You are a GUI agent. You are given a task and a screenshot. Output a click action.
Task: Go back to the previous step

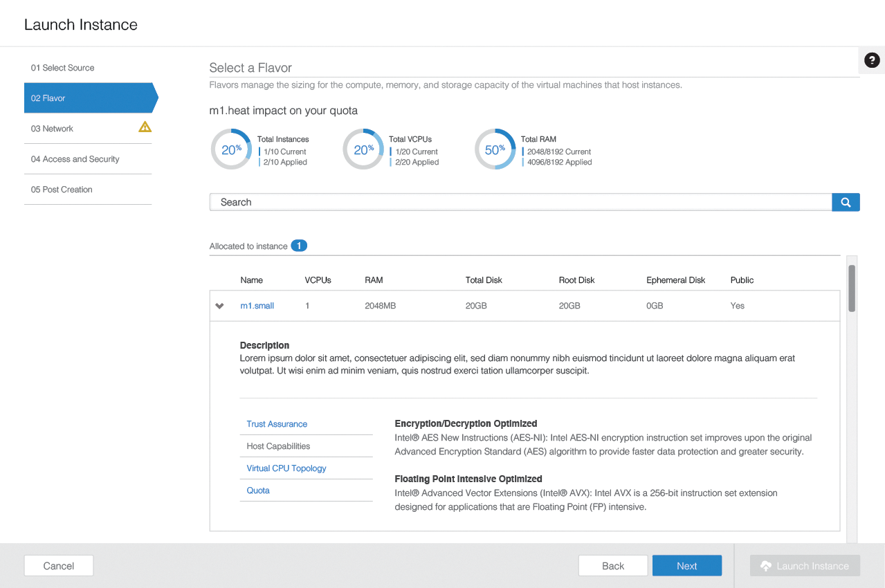612,565
